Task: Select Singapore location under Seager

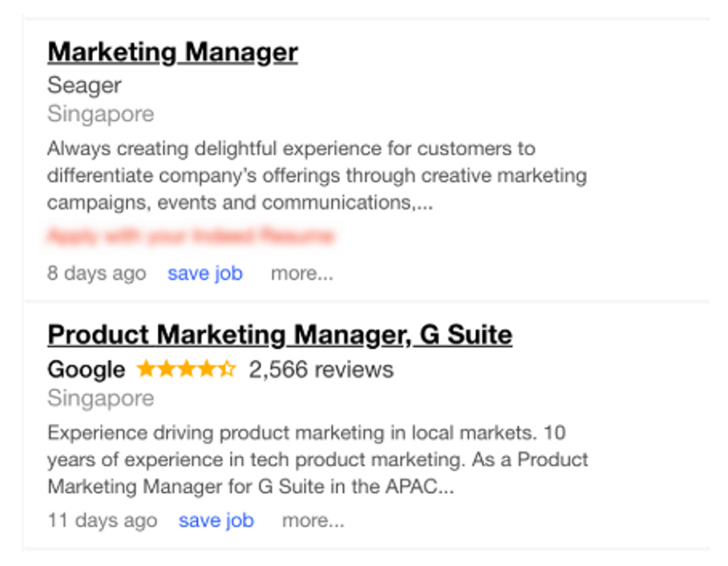Action: (100, 114)
